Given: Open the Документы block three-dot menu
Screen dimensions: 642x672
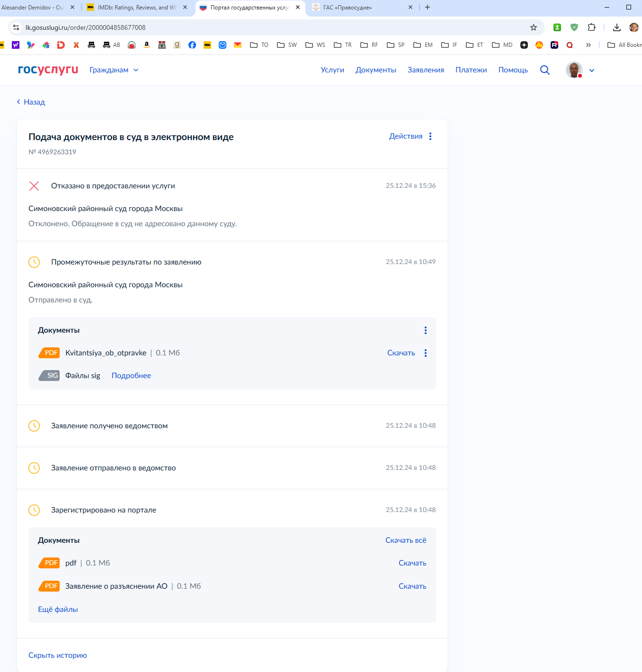Looking at the screenshot, I should click(426, 330).
